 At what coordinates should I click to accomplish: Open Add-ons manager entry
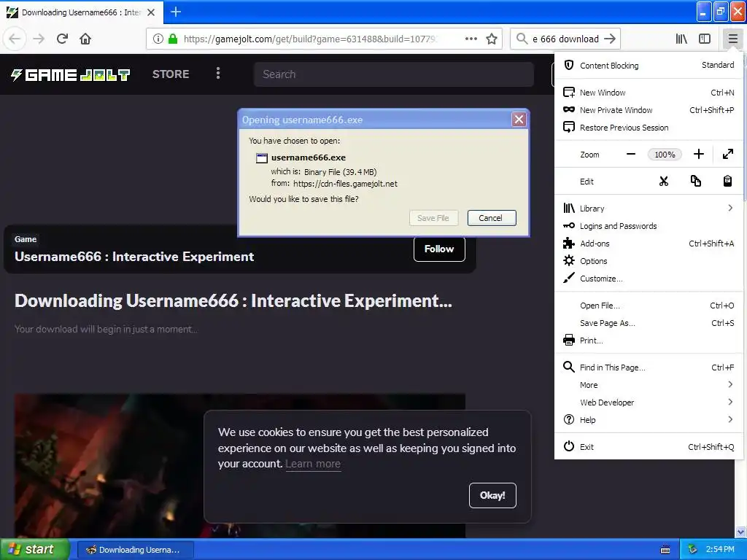(649, 244)
